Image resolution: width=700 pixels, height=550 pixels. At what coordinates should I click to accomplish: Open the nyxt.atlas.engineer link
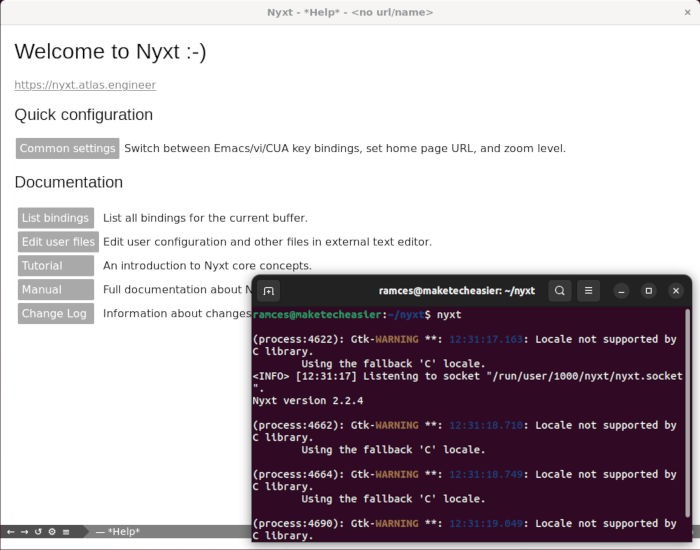click(x=85, y=85)
